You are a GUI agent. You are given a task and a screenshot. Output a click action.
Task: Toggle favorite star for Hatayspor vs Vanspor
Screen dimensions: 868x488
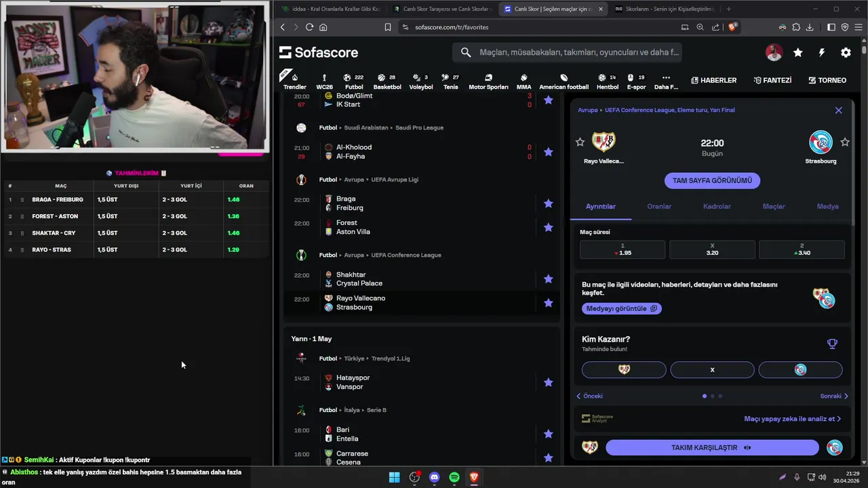tap(548, 382)
